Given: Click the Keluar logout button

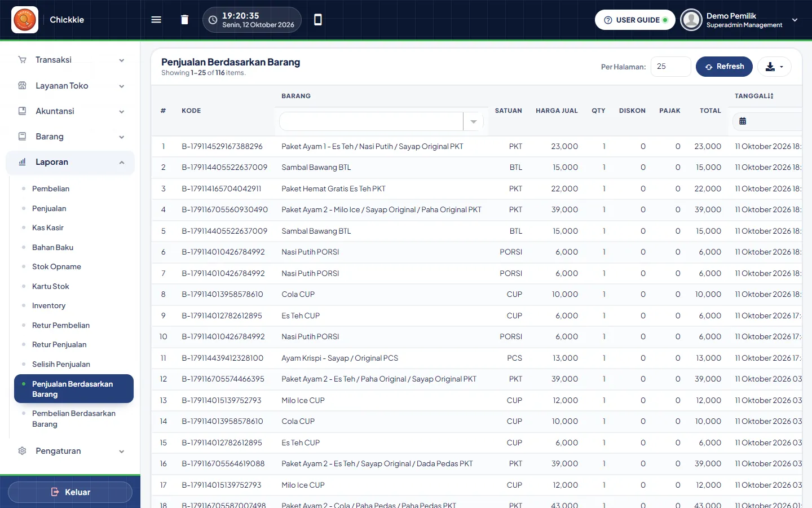Looking at the screenshot, I should [x=70, y=492].
